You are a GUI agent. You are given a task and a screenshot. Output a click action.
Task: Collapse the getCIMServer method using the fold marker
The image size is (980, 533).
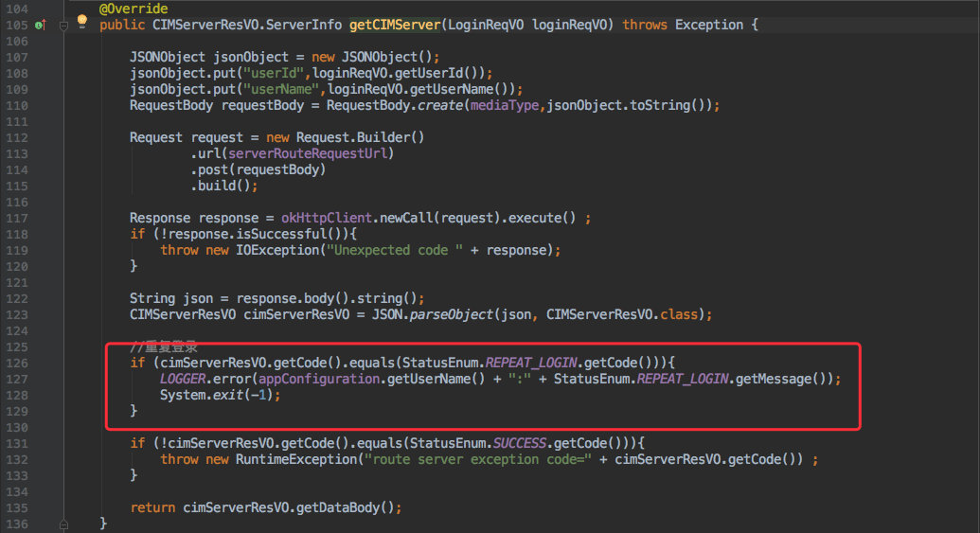(63, 26)
